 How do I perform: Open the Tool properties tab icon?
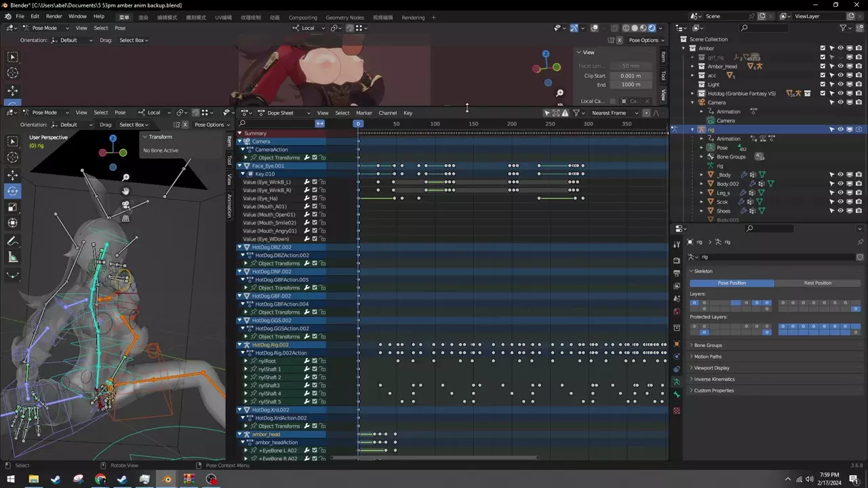pos(676,245)
